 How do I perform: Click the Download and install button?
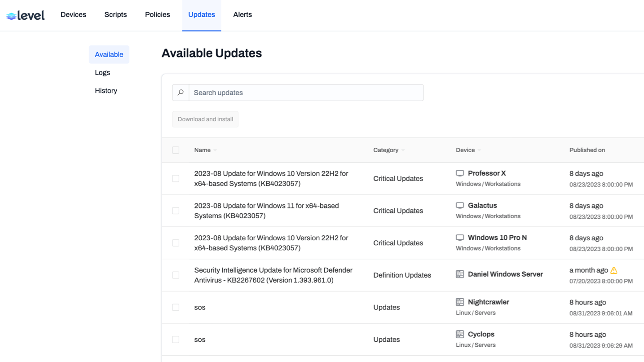[x=205, y=119]
